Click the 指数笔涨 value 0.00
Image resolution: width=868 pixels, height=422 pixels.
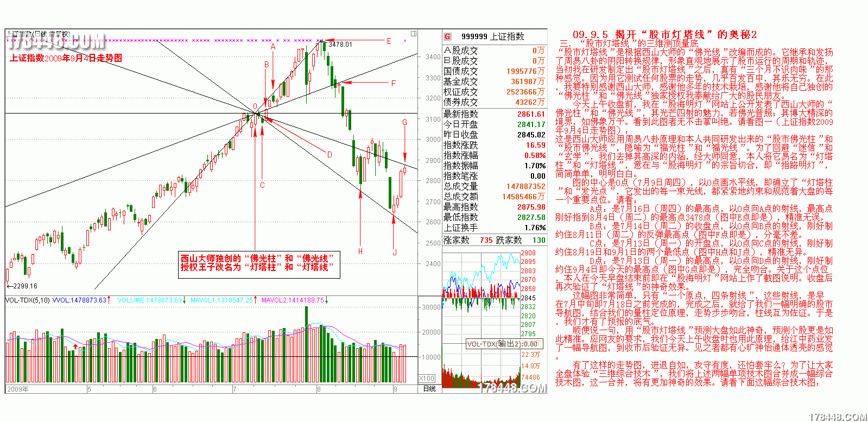[x=537, y=176]
